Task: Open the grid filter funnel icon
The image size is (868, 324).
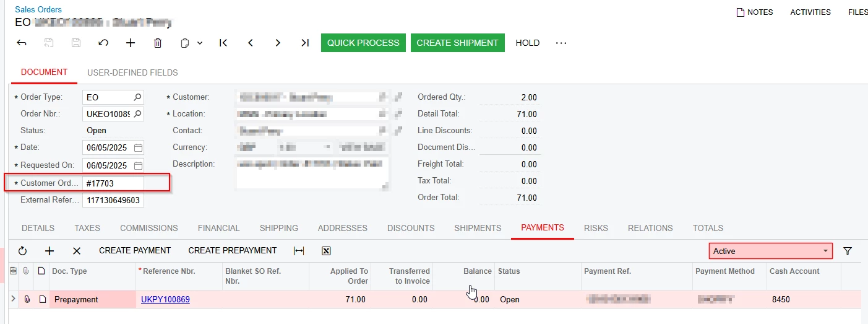Action: pyautogui.click(x=848, y=251)
